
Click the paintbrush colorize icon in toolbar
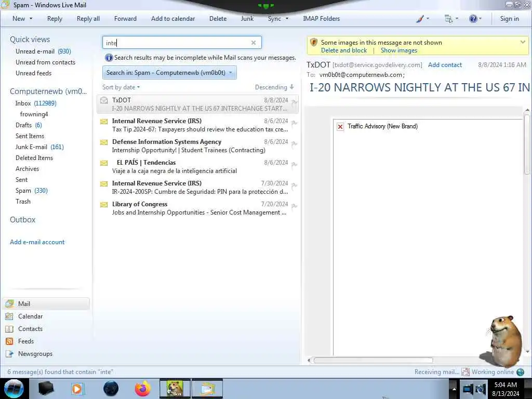pyautogui.click(x=420, y=19)
